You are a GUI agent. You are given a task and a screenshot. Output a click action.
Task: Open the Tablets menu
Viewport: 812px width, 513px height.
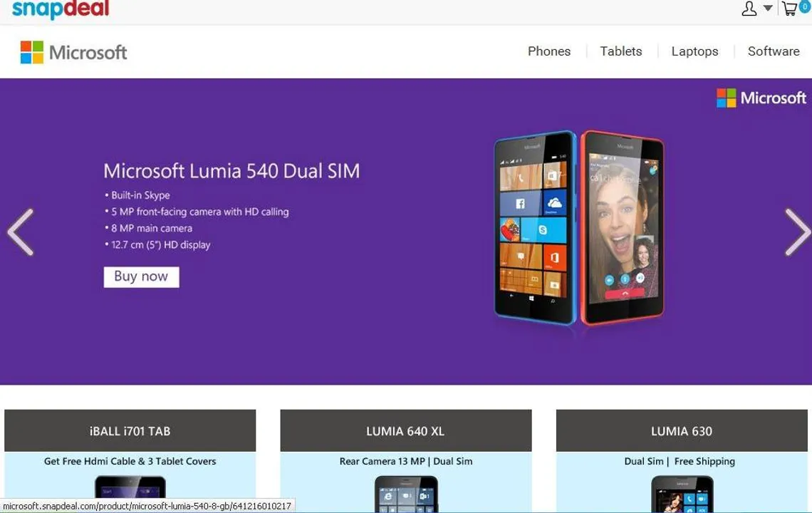point(621,51)
